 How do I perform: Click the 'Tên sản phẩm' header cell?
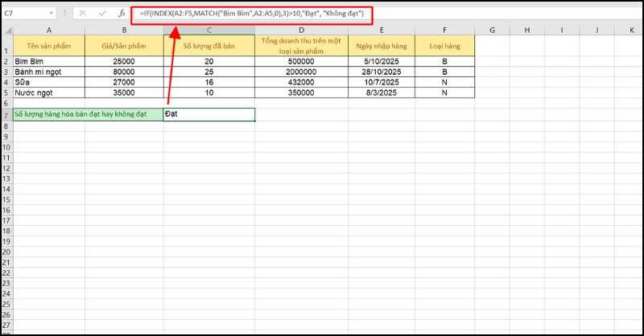pos(48,46)
